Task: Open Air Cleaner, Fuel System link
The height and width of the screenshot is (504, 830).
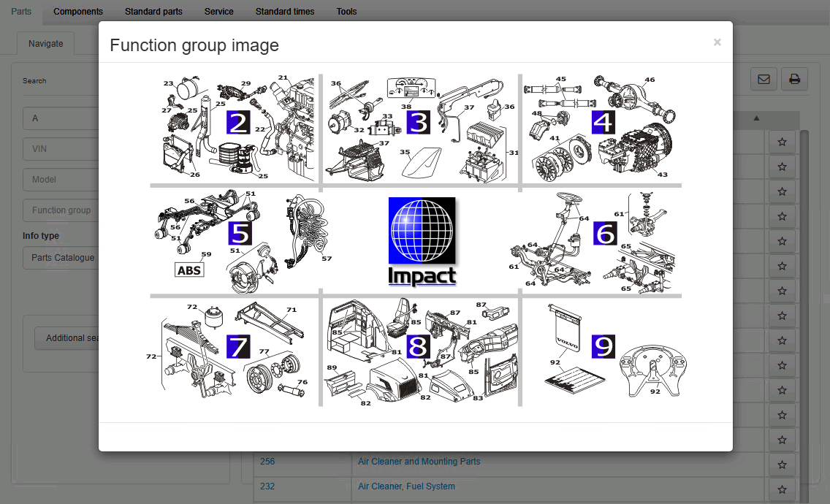Action: [406, 486]
